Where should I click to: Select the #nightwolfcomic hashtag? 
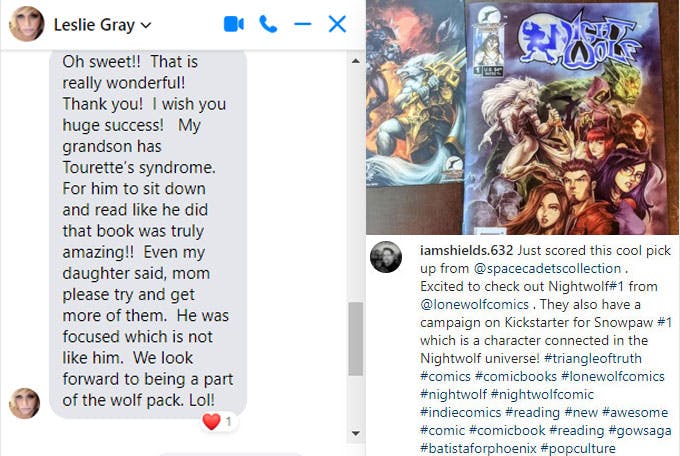[x=542, y=394]
